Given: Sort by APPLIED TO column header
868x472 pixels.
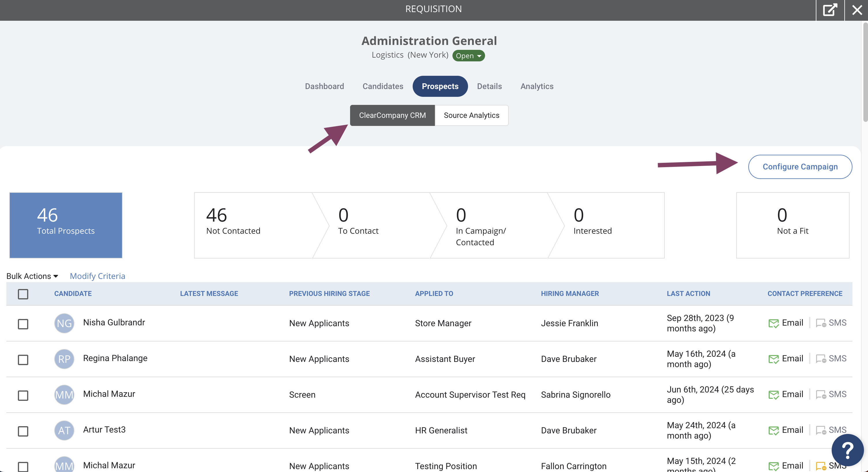Looking at the screenshot, I should coord(434,294).
